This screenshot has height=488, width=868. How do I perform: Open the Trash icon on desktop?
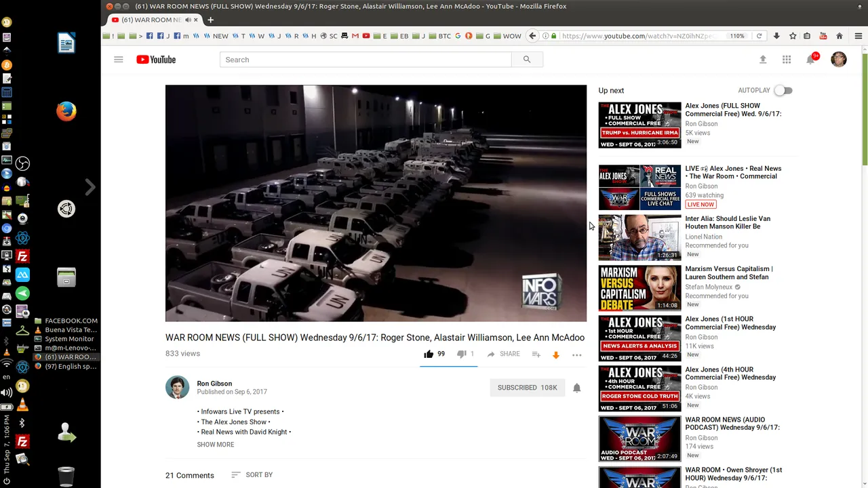(x=66, y=476)
